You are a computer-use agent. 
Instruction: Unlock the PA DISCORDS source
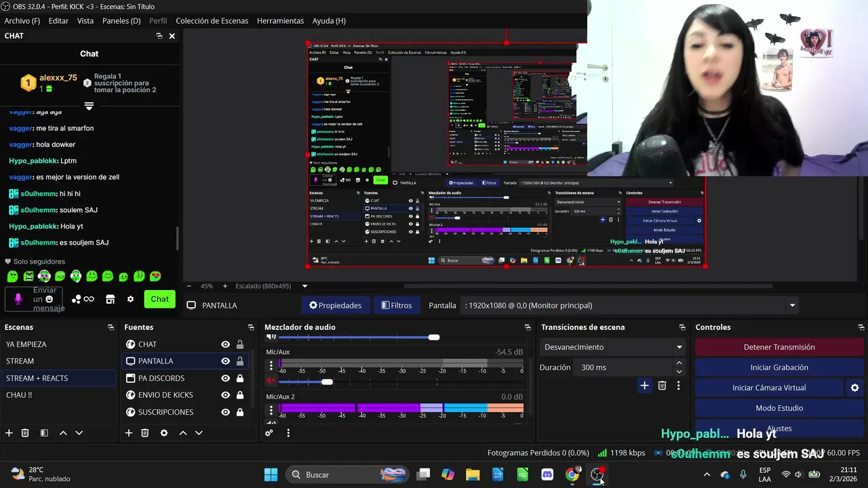pos(240,378)
